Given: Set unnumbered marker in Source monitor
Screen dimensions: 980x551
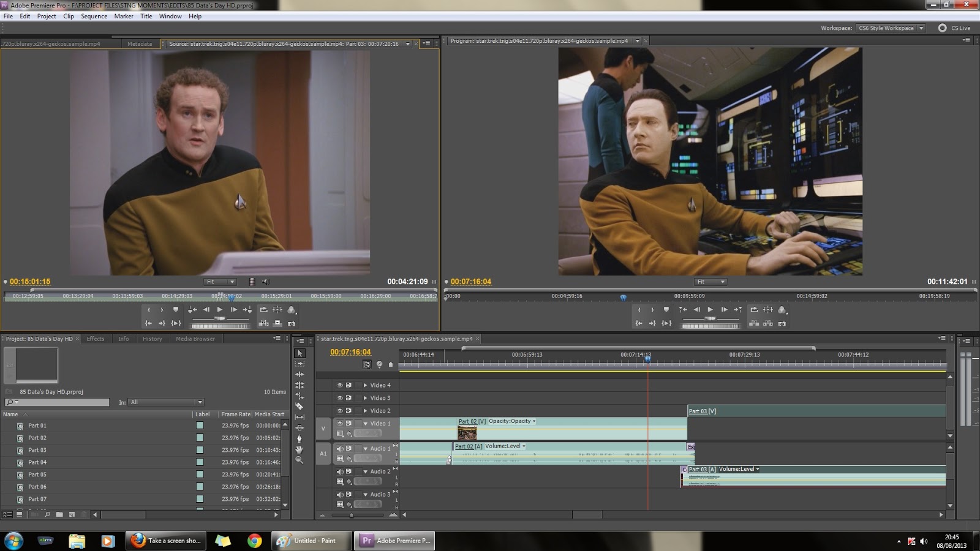Looking at the screenshot, I should click(176, 310).
